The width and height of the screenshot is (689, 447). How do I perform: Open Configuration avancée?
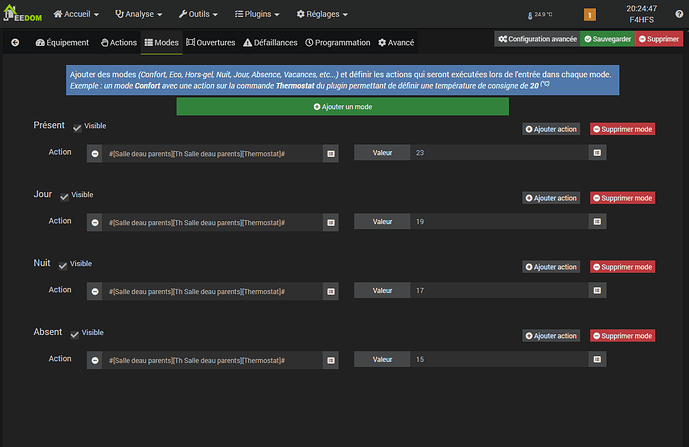tap(537, 39)
